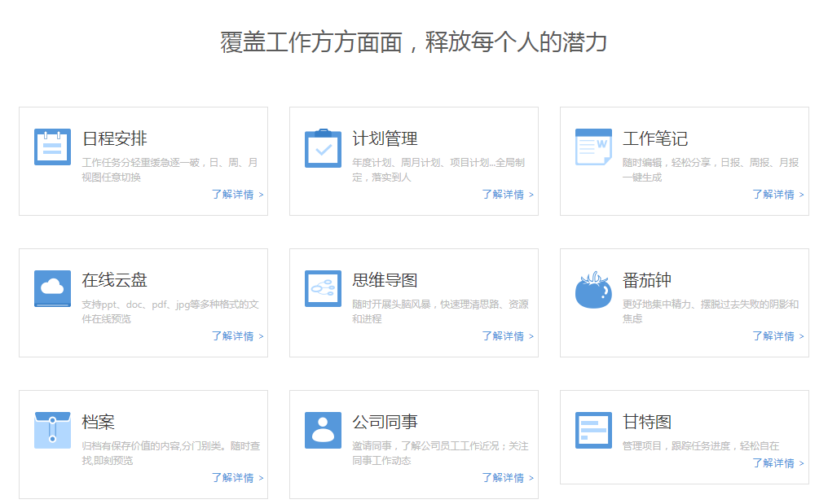Click the 计划管理 clipboard checkmark icon
The image size is (828, 504).
323,146
